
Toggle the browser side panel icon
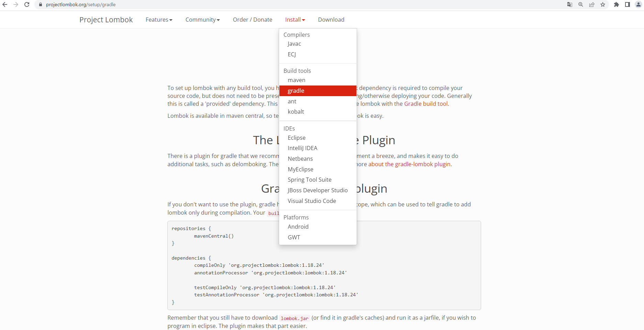pyautogui.click(x=628, y=4)
